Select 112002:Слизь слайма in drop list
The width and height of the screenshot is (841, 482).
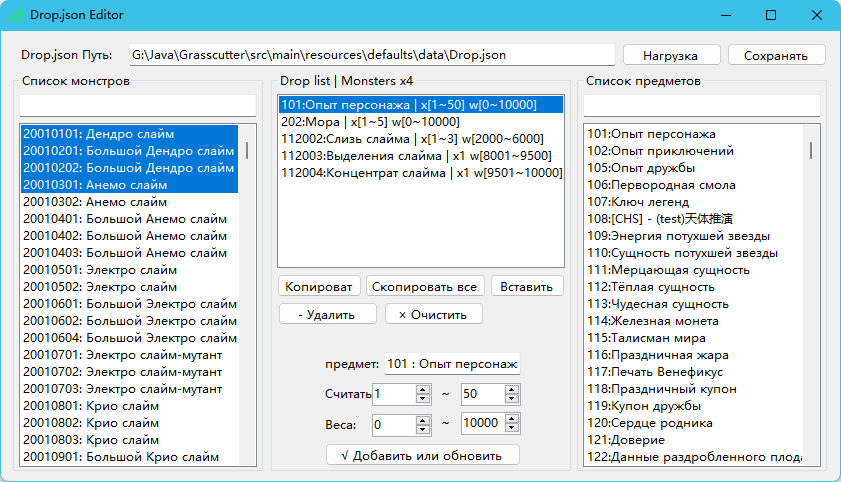click(x=411, y=139)
